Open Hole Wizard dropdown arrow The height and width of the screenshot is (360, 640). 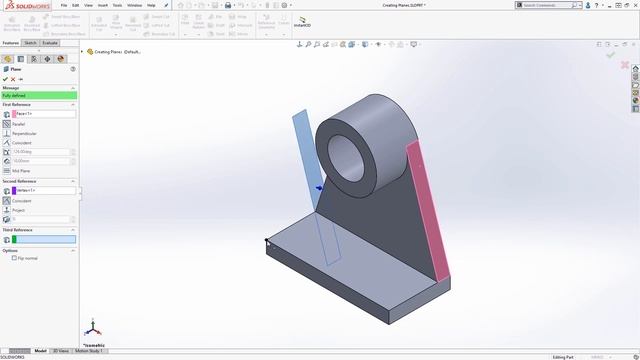pos(116,34)
